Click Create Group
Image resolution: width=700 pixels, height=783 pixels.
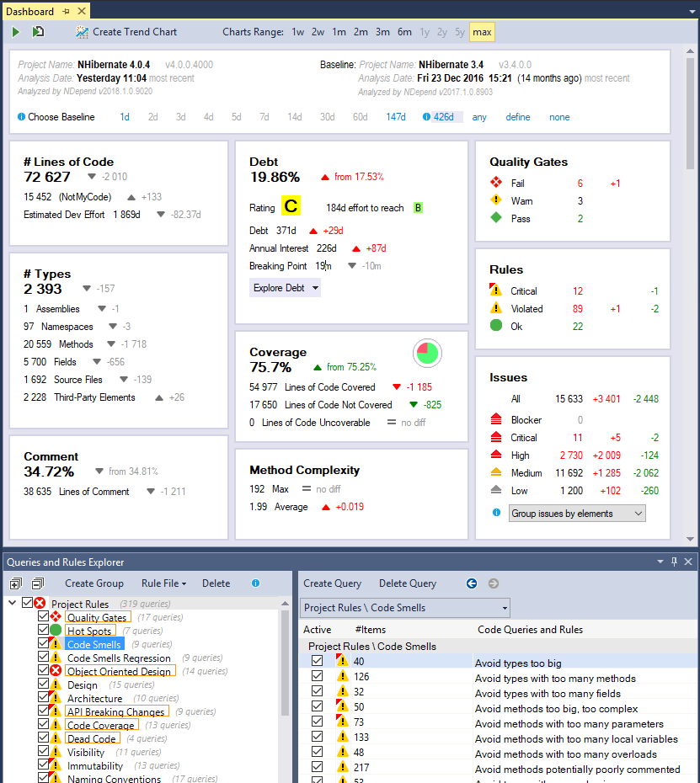coord(94,583)
